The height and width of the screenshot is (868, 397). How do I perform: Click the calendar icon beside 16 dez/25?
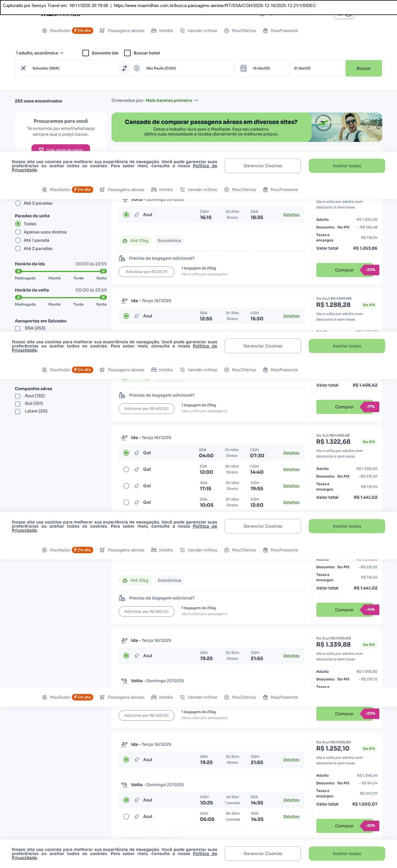[x=243, y=68]
